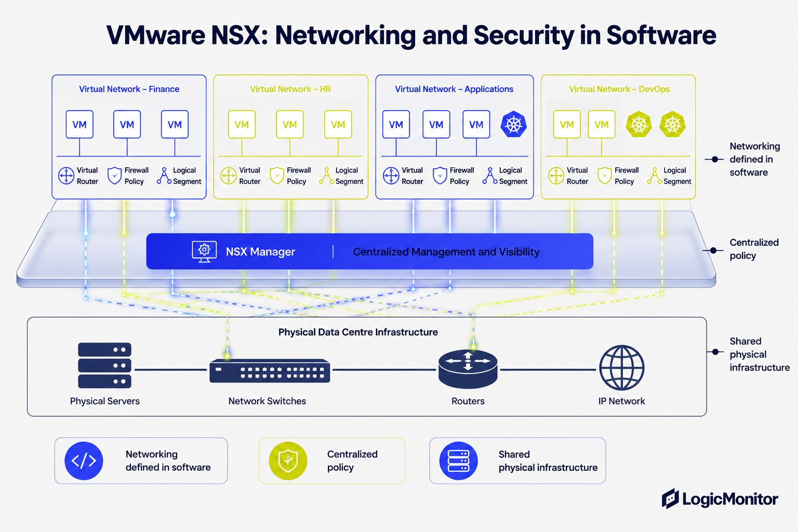Click the Firewall Policy shield icon in HR network
Screen dimensions: 798x532
(277, 176)
